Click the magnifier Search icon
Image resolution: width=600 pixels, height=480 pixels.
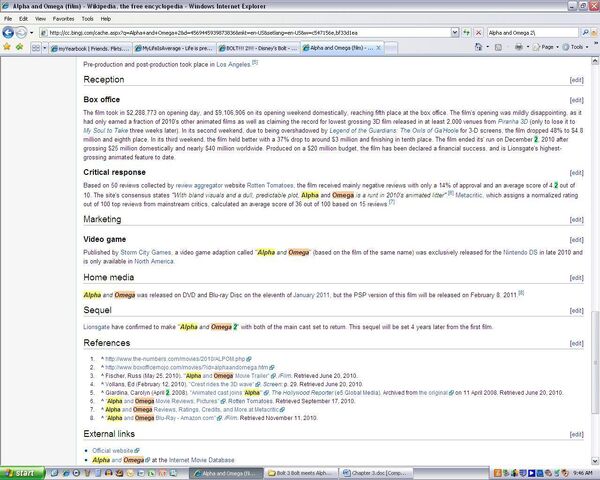click(x=585, y=33)
